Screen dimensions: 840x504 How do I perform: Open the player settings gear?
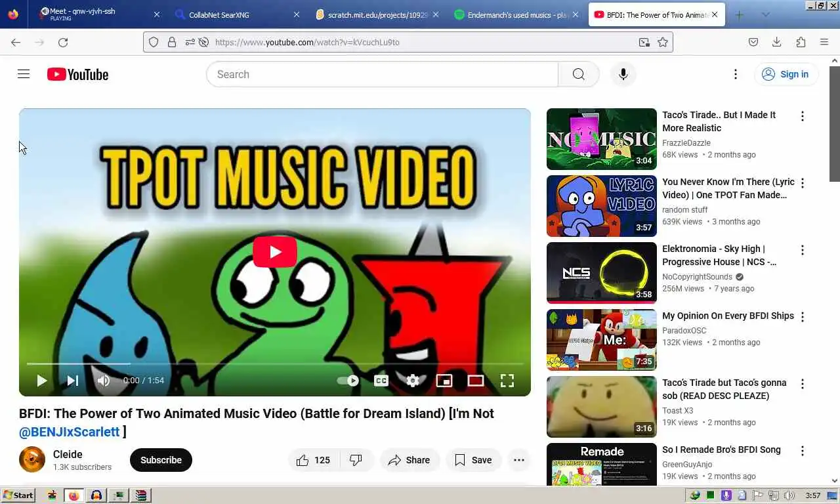[413, 381]
